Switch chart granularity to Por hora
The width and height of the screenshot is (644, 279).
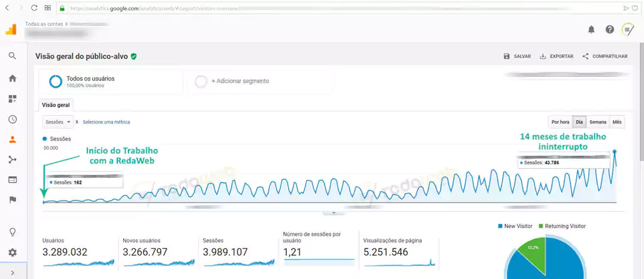point(560,122)
